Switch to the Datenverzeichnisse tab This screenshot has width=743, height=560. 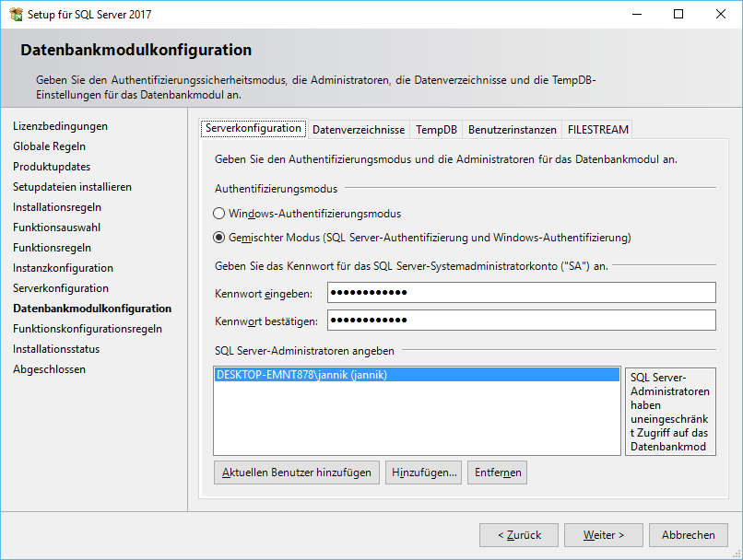pyautogui.click(x=359, y=130)
